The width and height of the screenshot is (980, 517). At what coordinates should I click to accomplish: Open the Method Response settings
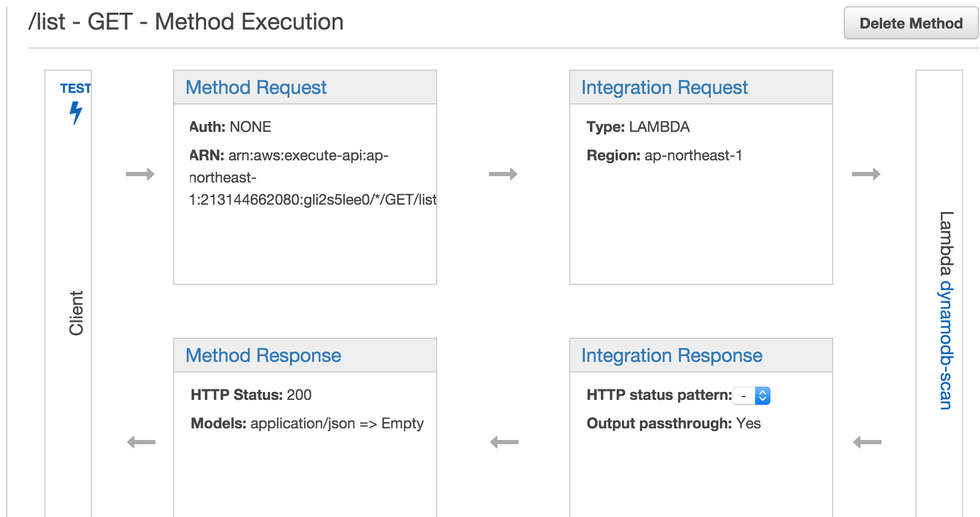pyautogui.click(x=263, y=355)
